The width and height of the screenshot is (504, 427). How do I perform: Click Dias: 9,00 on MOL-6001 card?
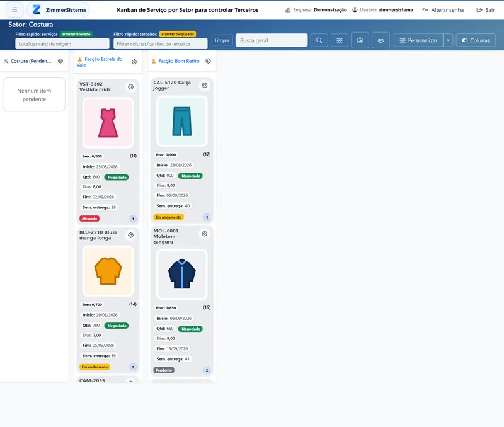pyautogui.click(x=166, y=338)
